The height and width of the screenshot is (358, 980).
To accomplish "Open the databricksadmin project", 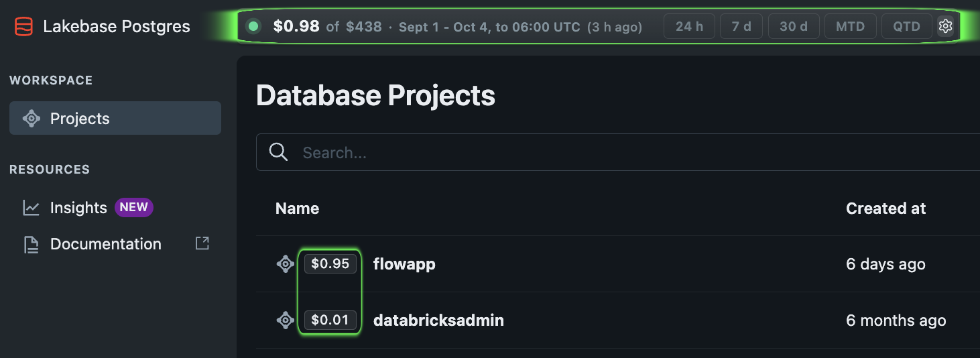I will (438, 320).
